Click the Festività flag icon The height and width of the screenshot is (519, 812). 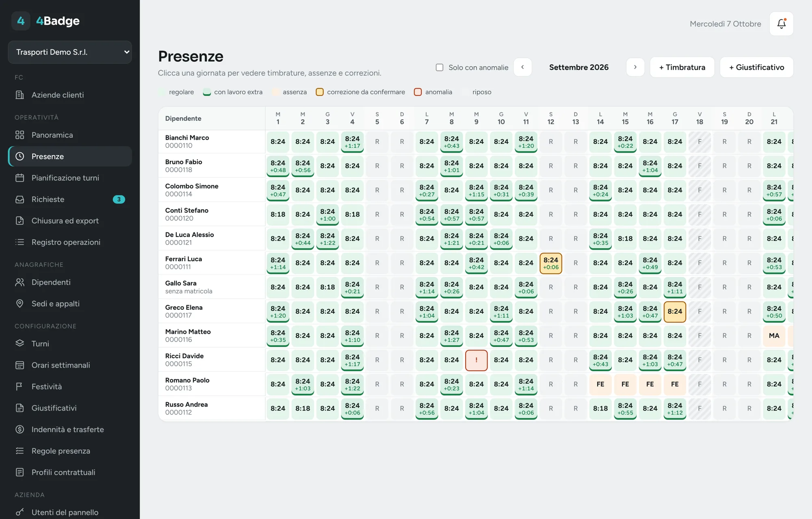tap(19, 387)
